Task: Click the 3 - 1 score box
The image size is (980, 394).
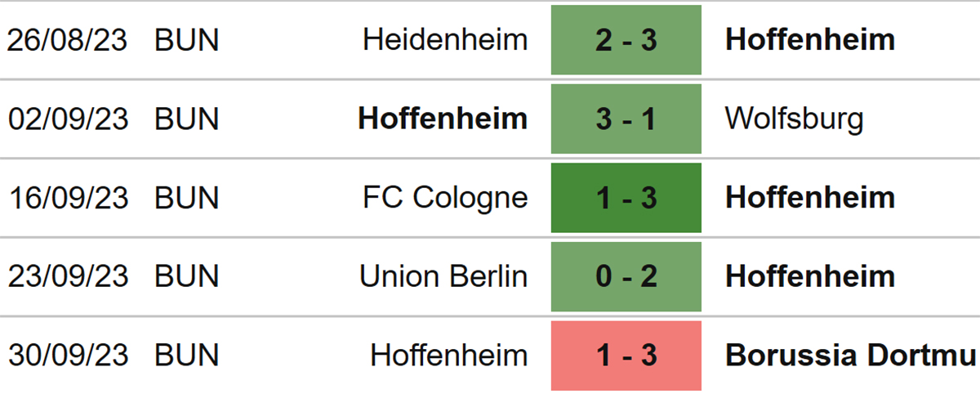Action: [x=626, y=119]
